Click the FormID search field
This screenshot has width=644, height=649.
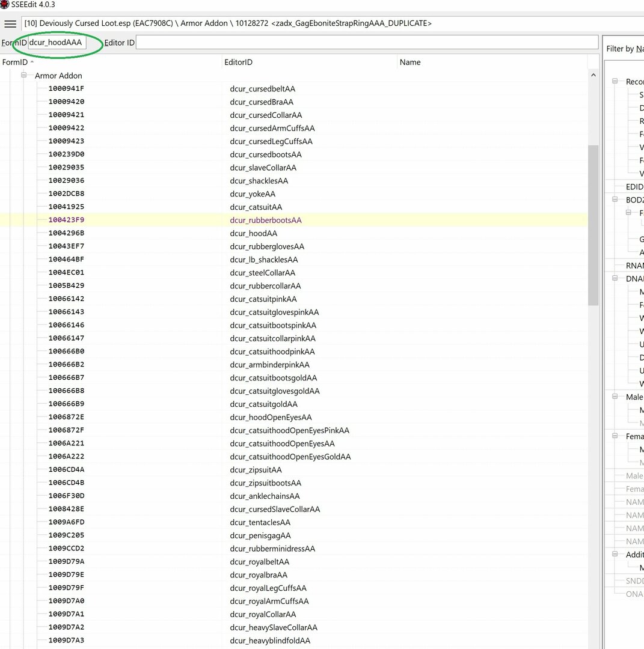pos(57,42)
